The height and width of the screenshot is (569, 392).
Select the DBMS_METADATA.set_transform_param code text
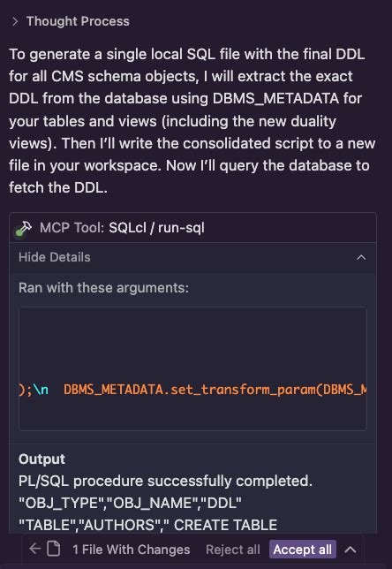215,390
